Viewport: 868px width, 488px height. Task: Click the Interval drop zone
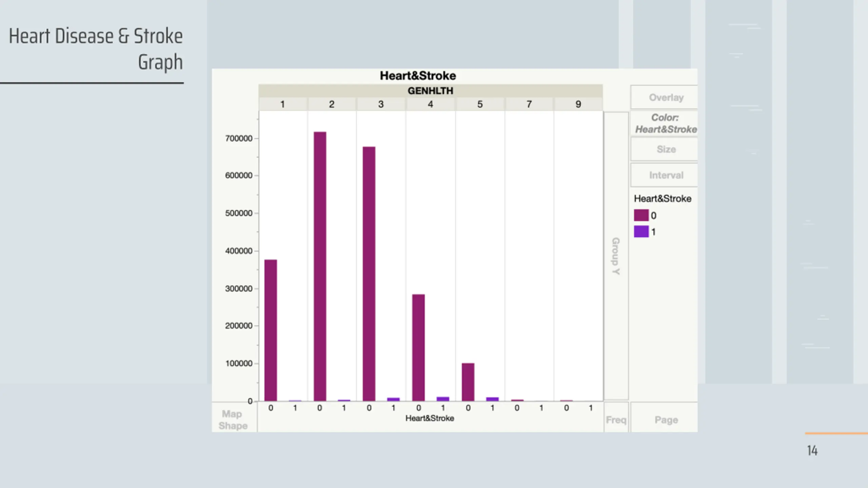[x=666, y=175]
